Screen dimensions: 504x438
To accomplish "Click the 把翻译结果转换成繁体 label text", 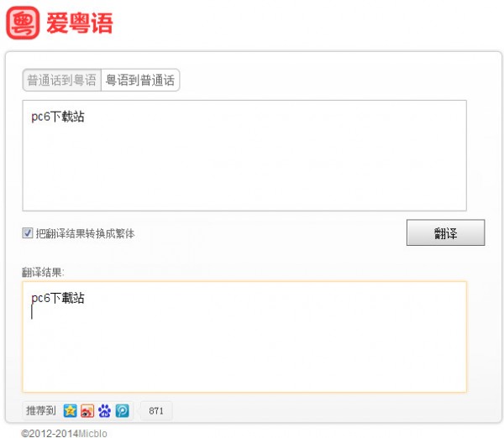I will (x=85, y=233).
